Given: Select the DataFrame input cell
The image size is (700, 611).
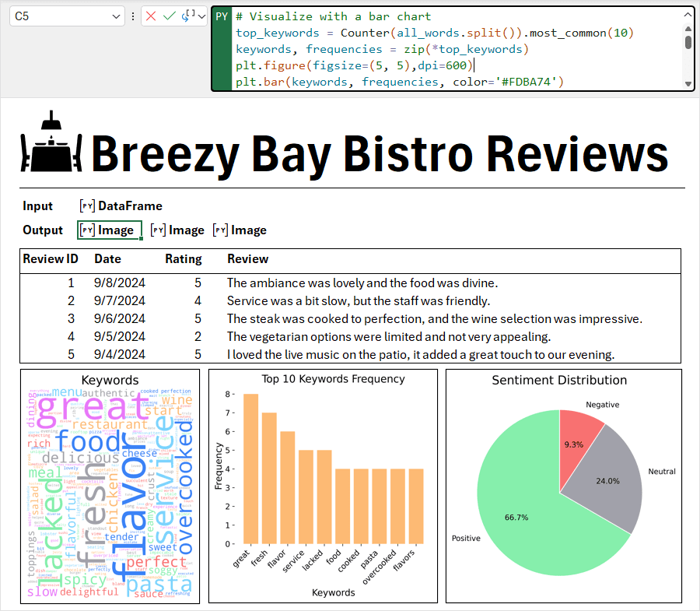Looking at the screenshot, I should (121, 206).
